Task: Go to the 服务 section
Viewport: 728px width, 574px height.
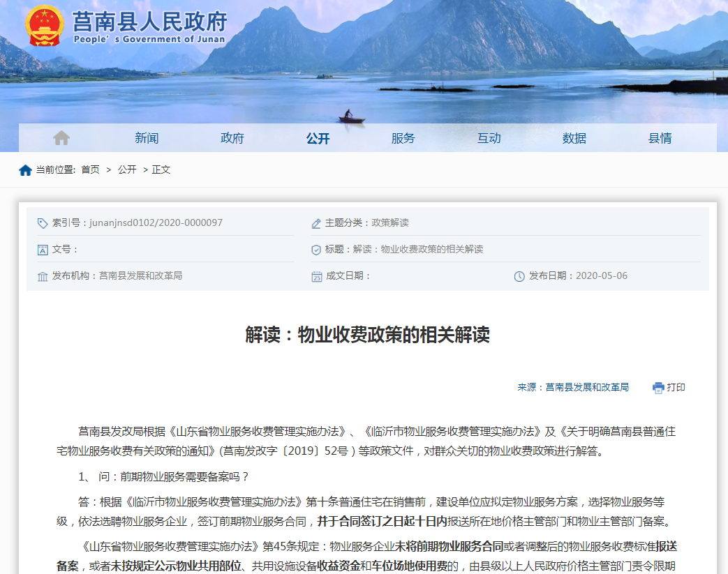Action: [x=403, y=138]
